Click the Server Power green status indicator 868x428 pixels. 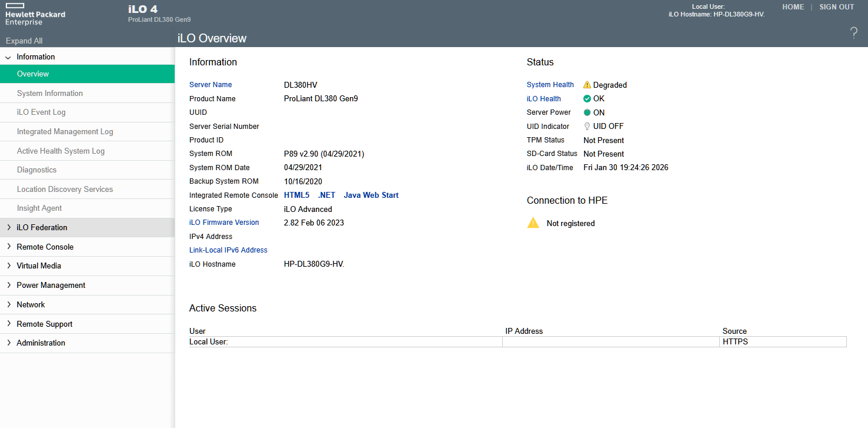tap(586, 112)
